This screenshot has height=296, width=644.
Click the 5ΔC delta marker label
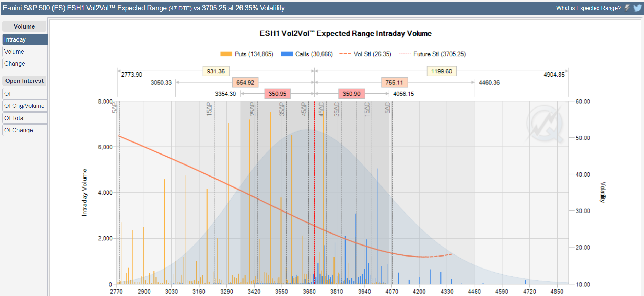pyautogui.click(x=387, y=107)
